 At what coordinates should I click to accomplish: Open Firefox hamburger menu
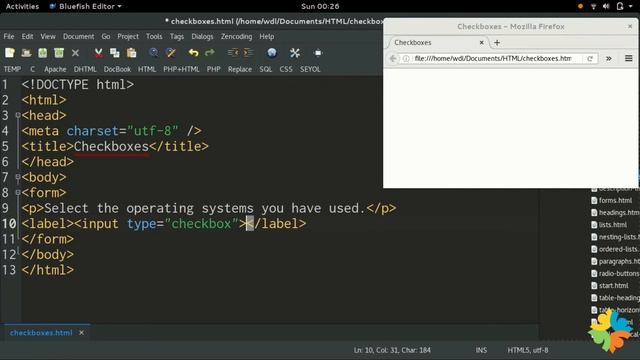[x=629, y=58]
